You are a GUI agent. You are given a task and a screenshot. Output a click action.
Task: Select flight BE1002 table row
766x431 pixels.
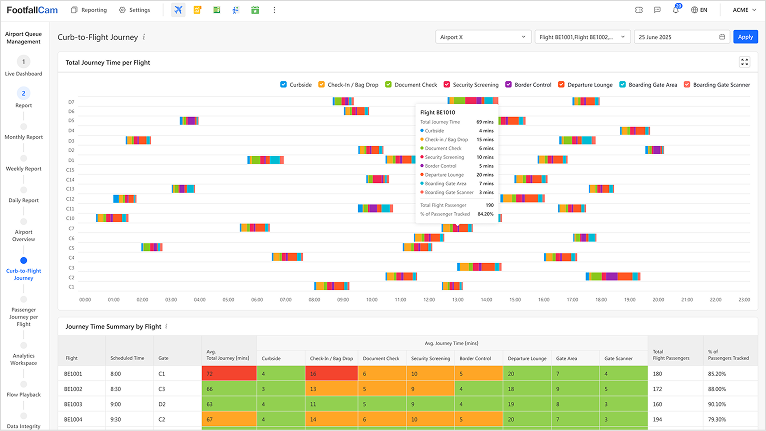[x=408, y=389]
